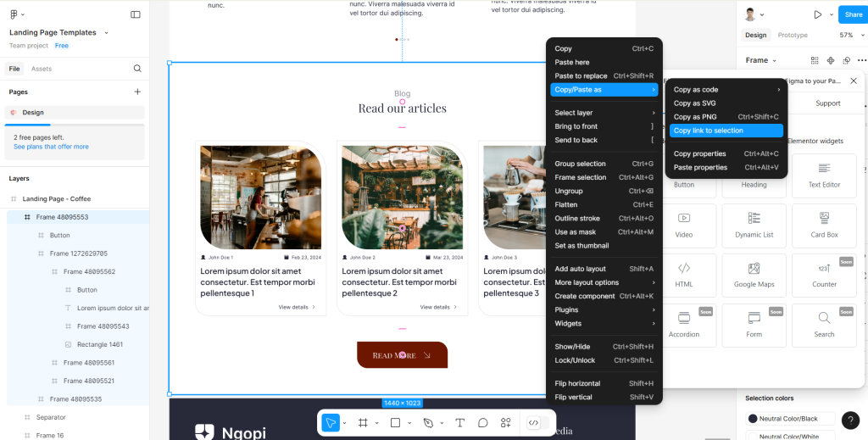
Task: Open the present options chevron
Action: (831, 15)
